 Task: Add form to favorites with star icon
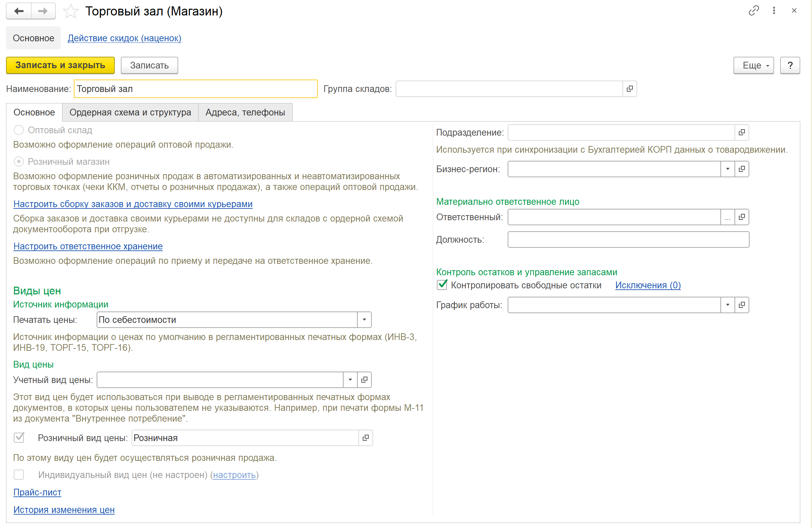70,12
